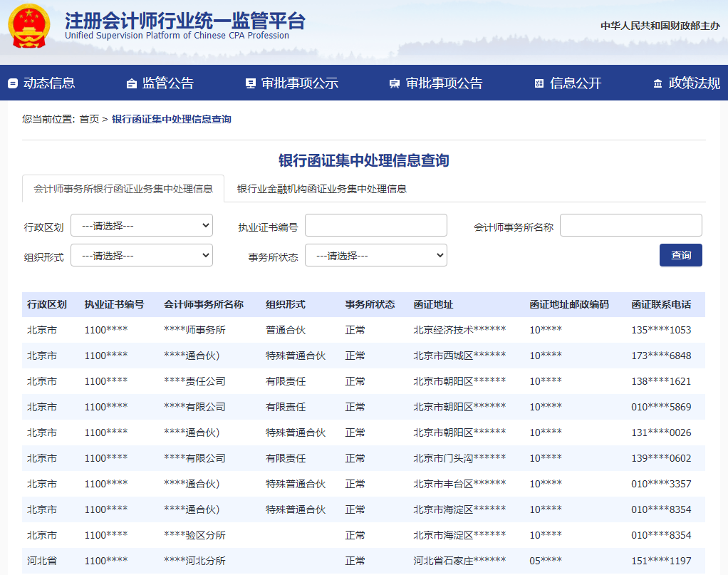Switch to 会计师事务所银行函证业务集中处理信息 tab
The width and height of the screenshot is (728, 575).
[x=123, y=190]
